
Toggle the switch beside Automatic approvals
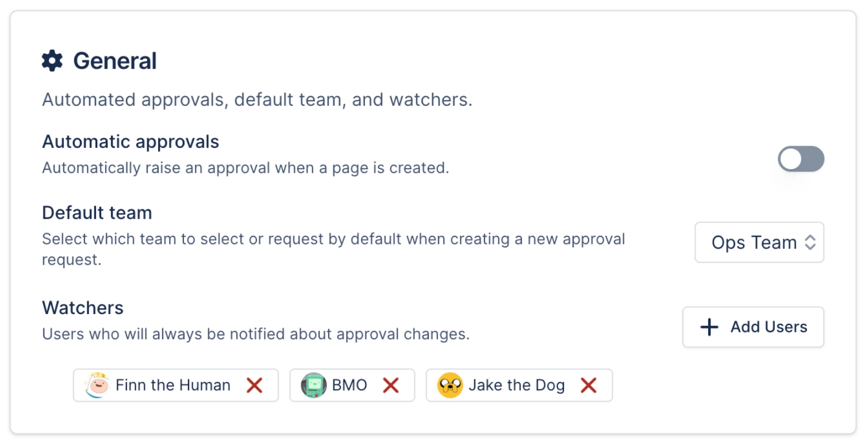coord(801,159)
